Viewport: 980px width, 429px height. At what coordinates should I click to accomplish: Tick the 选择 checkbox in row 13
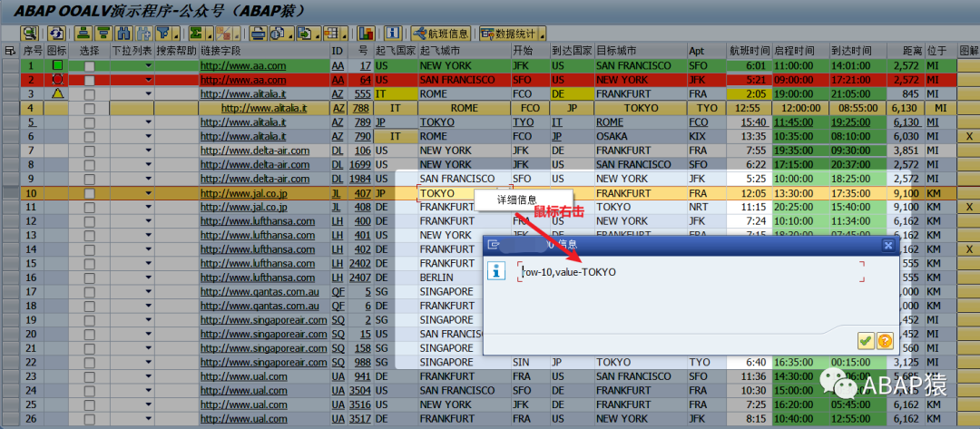[x=90, y=236]
